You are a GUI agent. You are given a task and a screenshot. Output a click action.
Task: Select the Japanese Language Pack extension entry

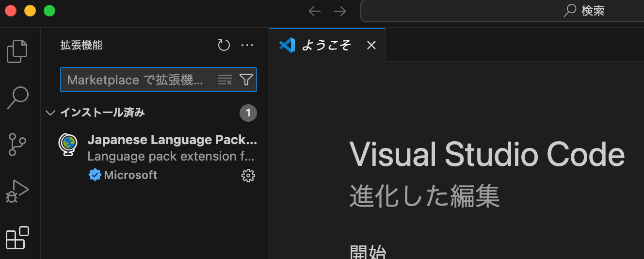pos(155,157)
